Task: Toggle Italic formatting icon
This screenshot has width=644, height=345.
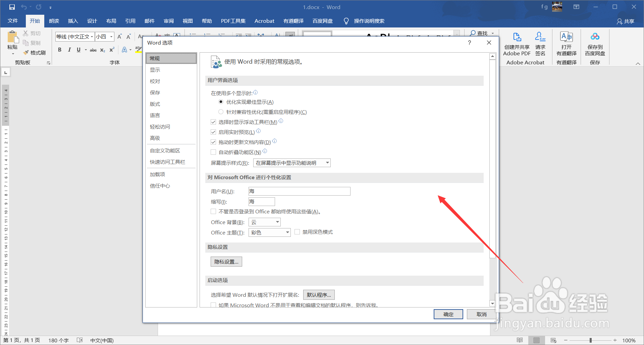Action: (x=69, y=50)
